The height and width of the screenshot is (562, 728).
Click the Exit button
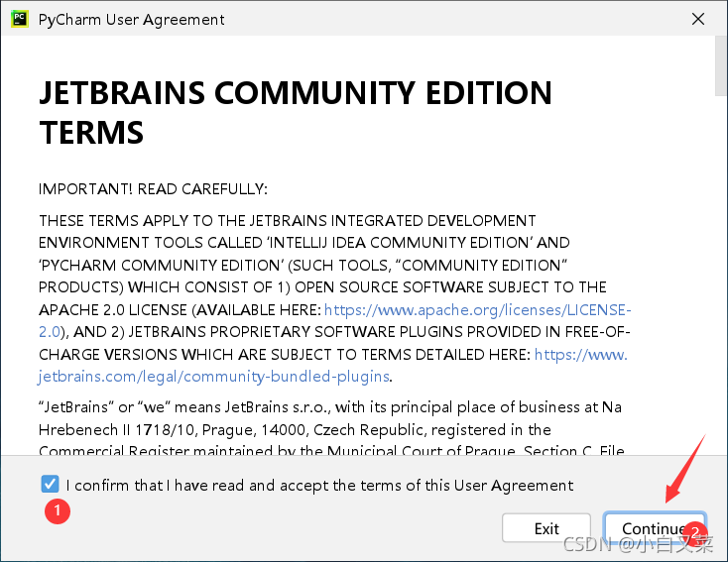click(x=546, y=527)
